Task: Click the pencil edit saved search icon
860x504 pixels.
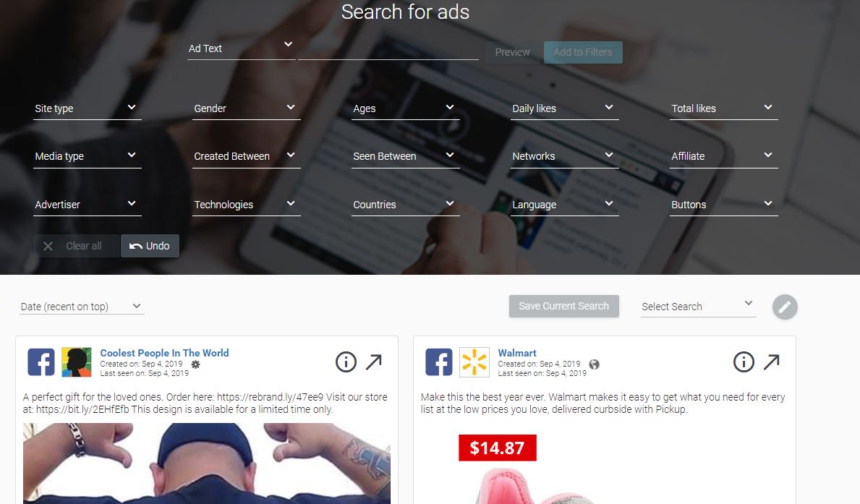Action: (785, 307)
